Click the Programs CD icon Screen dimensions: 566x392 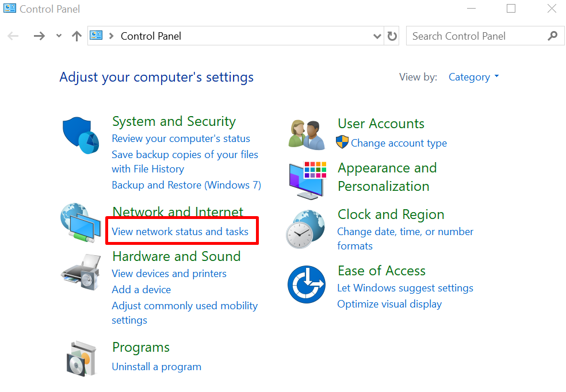81,358
